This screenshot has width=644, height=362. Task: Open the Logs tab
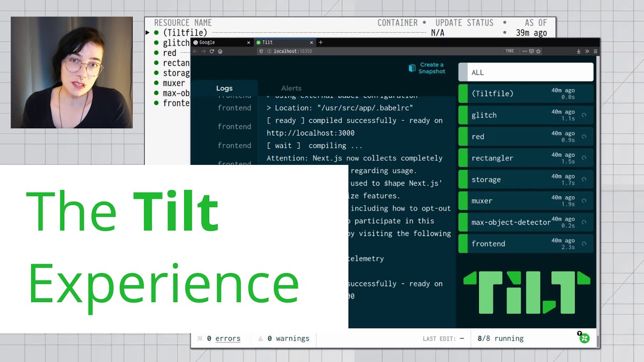pos(224,88)
